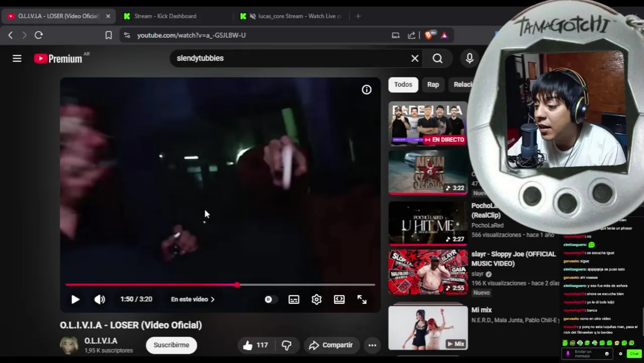Start voice search with the microphone
This screenshot has height=363, width=644.
coord(470,58)
